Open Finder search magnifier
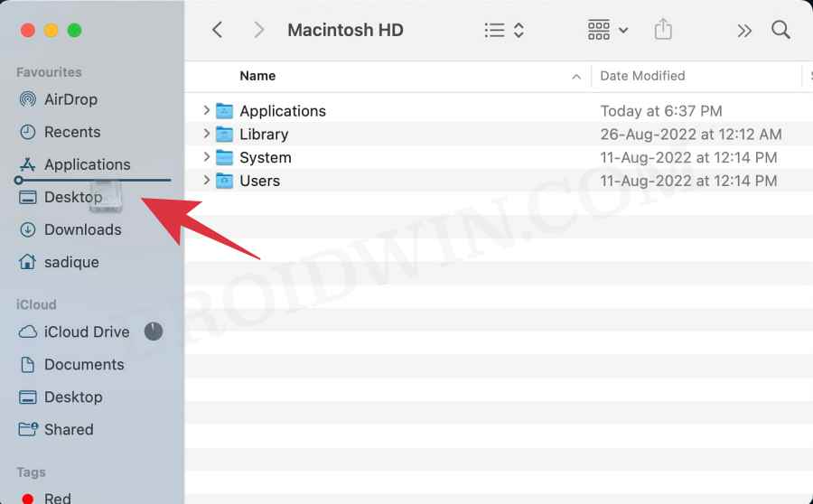 [x=780, y=30]
